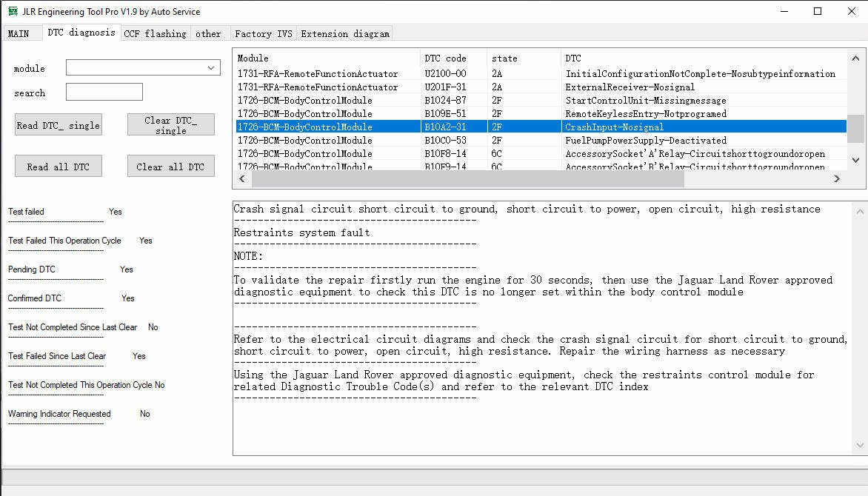Click the DTC description column header

pos(704,58)
